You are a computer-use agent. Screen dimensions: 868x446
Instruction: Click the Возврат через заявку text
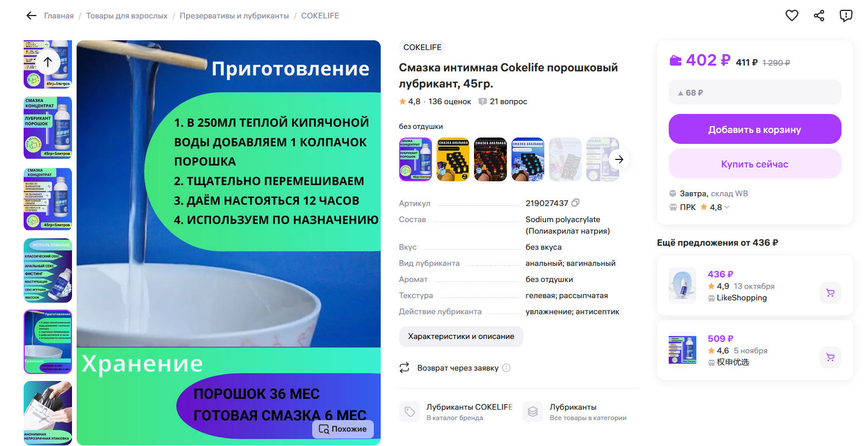point(458,368)
